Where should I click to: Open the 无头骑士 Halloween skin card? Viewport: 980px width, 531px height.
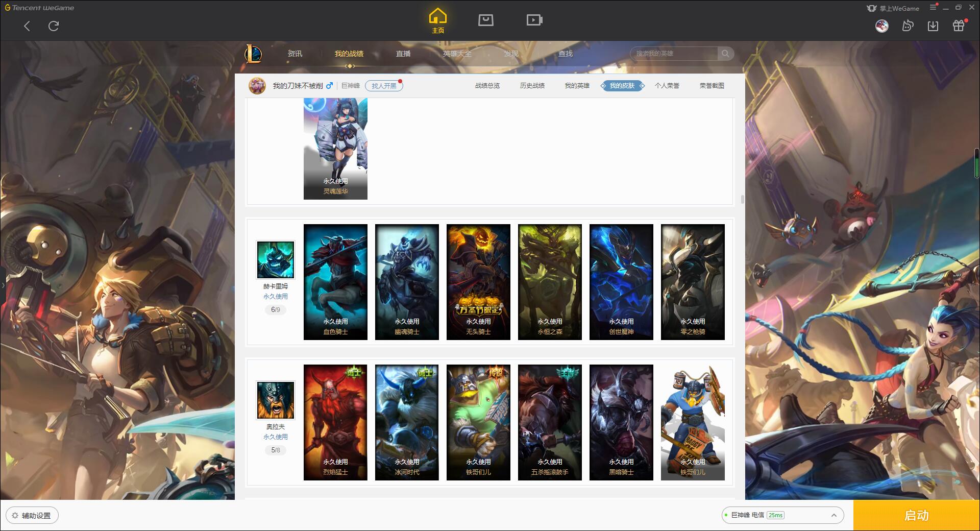478,282
